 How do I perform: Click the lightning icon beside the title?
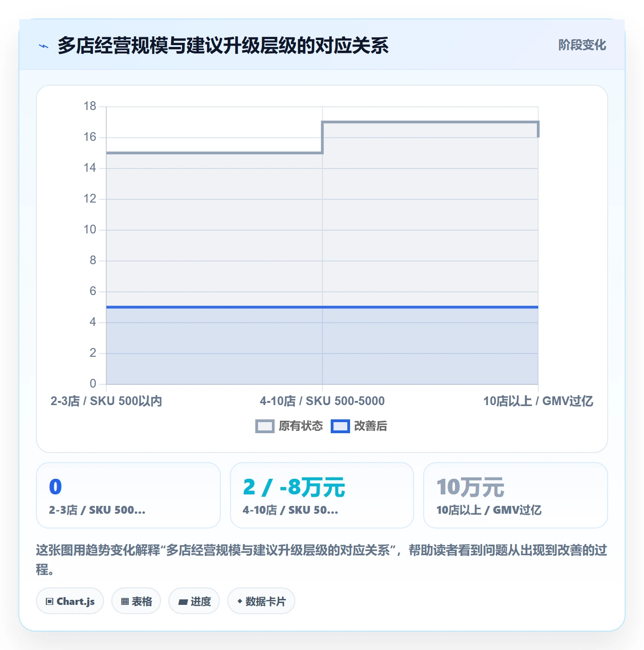tap(44, 46)
